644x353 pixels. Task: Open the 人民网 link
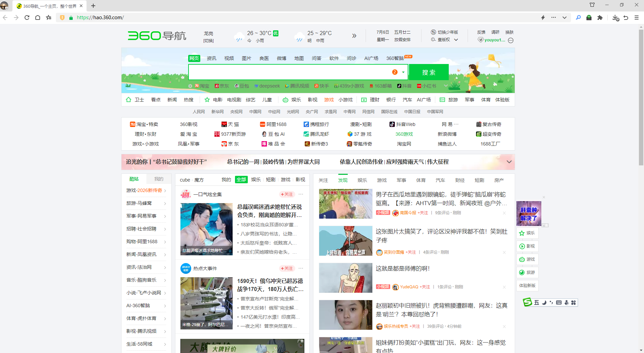tap(199, 111)
